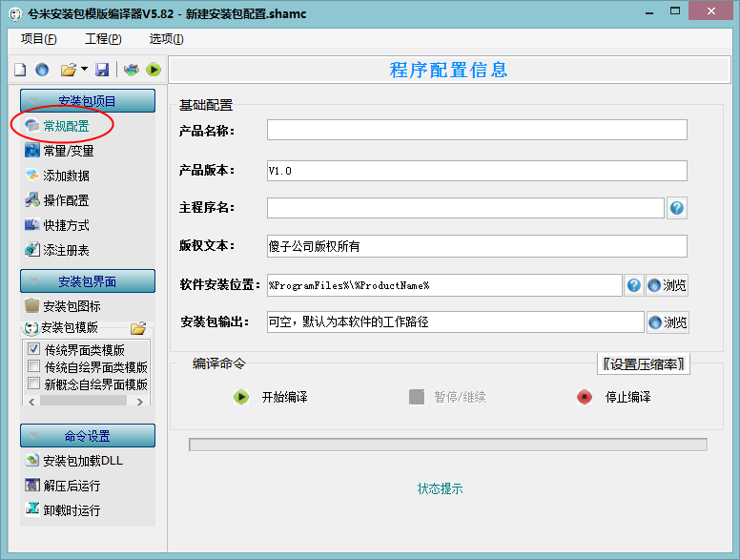
Task: Open the 选项(I) menu
Action: (x=166, y=39)
